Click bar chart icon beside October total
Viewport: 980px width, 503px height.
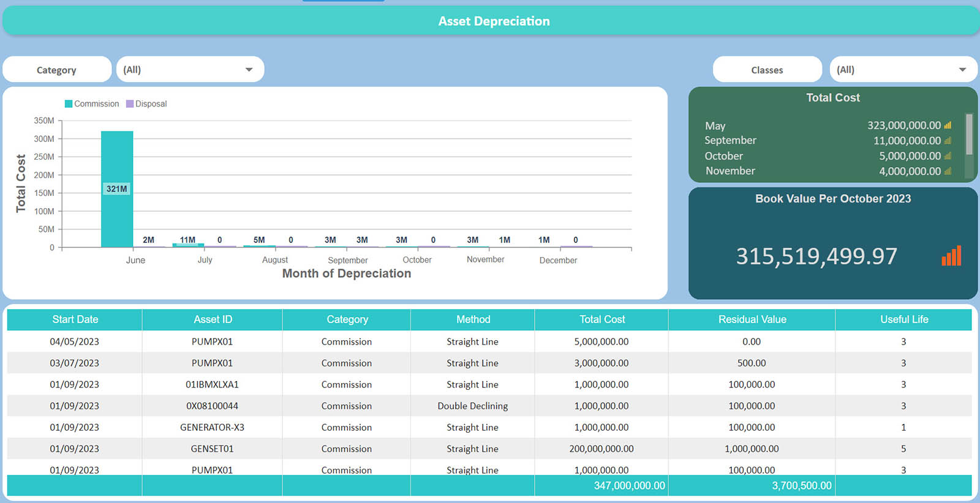[948, 156]
